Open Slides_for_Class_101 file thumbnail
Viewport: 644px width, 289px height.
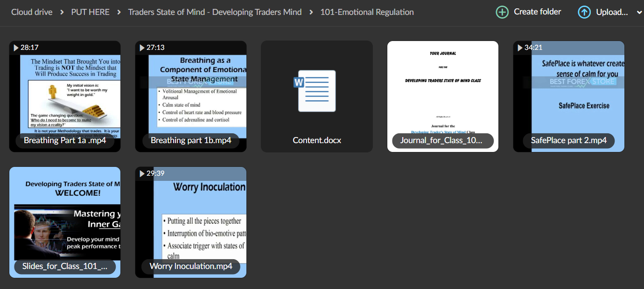click(x=65, y=214)
